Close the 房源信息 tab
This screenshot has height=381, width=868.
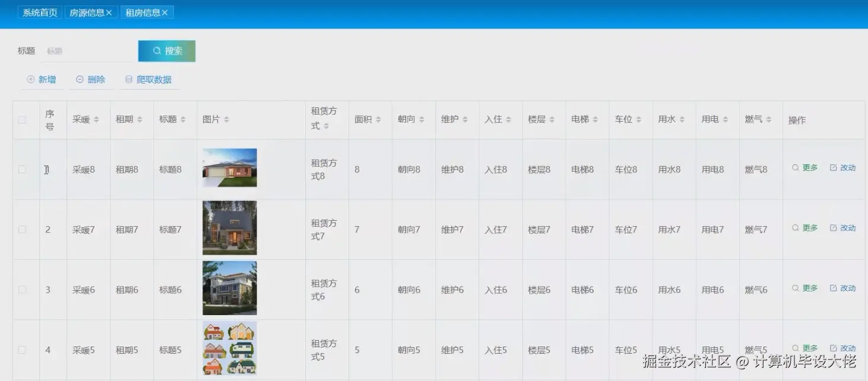110,12
